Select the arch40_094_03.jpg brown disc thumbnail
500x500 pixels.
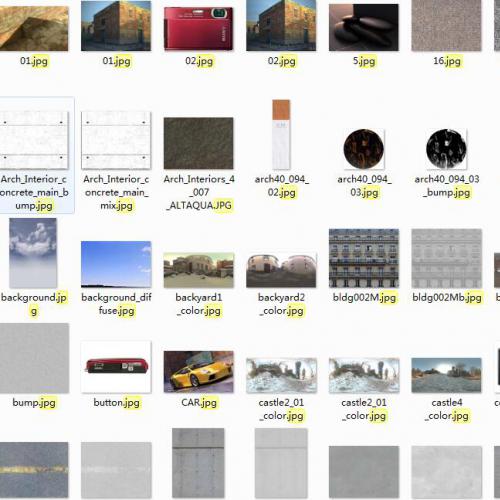point(364,149)
